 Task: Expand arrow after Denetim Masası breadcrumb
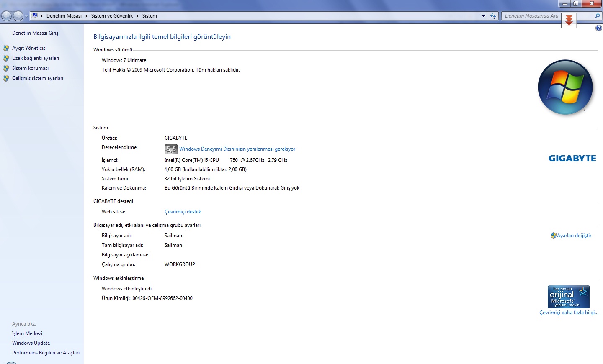pyautogui.click(x=87, y=16)
